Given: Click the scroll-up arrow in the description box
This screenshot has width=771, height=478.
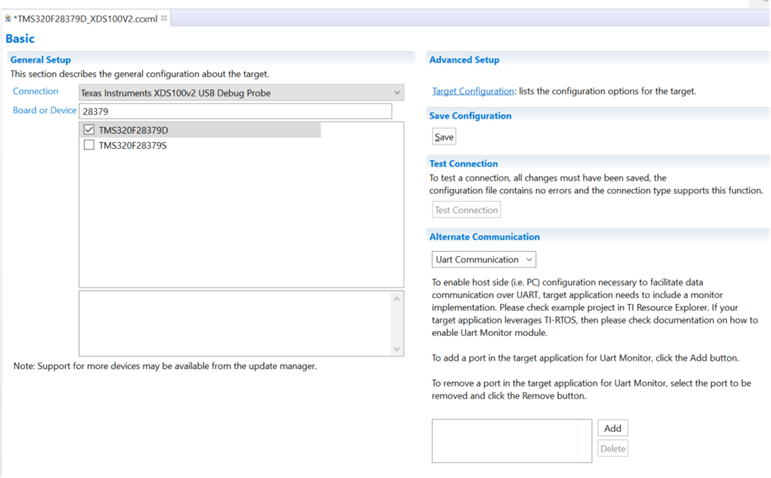Looking at the screenshot, I should 397,298.
